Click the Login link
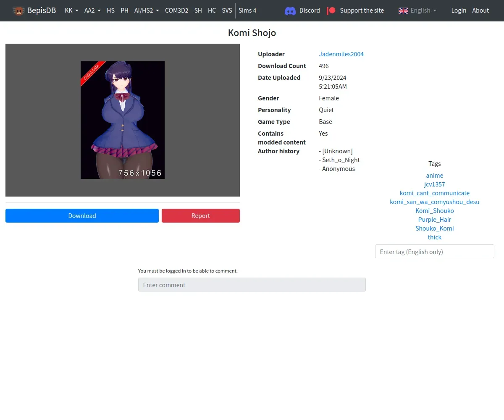 tap(459, 10)
